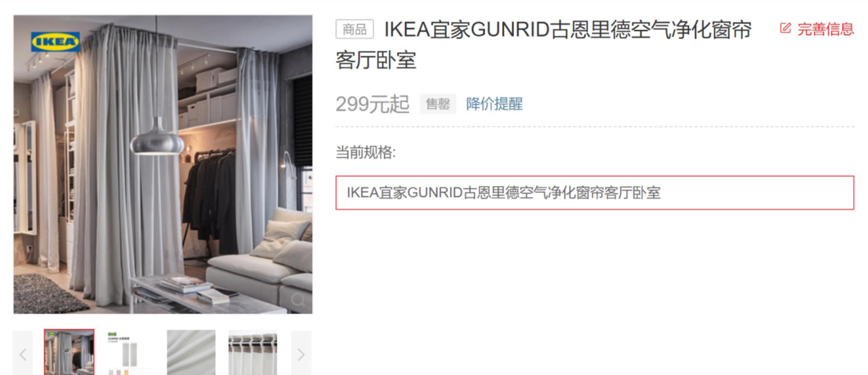Screen dimensions: 868x375
Task: Select the curtain header rod thumbnail
Action: point(253,352)
